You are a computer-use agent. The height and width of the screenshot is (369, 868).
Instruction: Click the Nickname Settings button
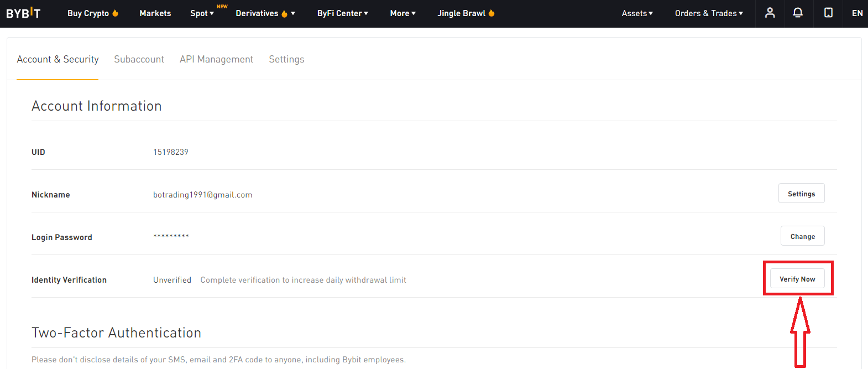801,194
